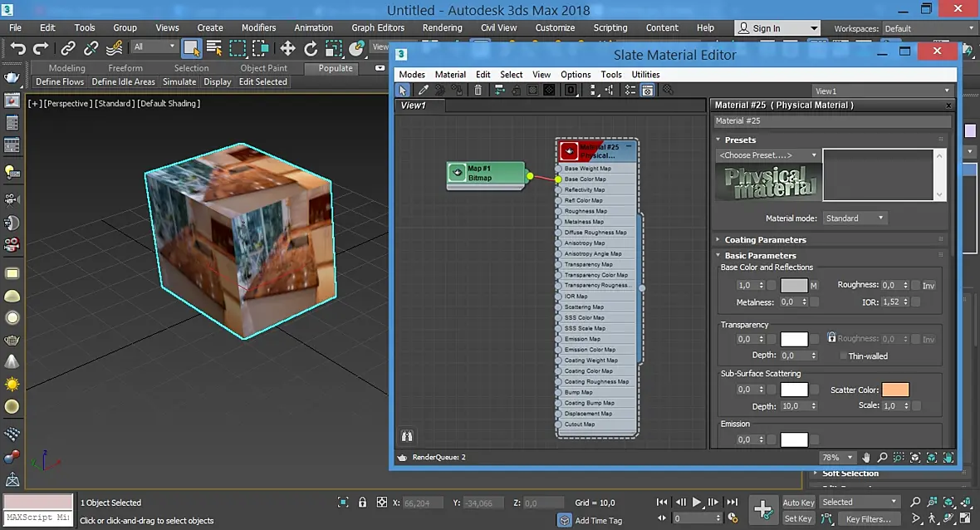Toggle the selection lock icon
Screen dimensions: 980x530
362,502
